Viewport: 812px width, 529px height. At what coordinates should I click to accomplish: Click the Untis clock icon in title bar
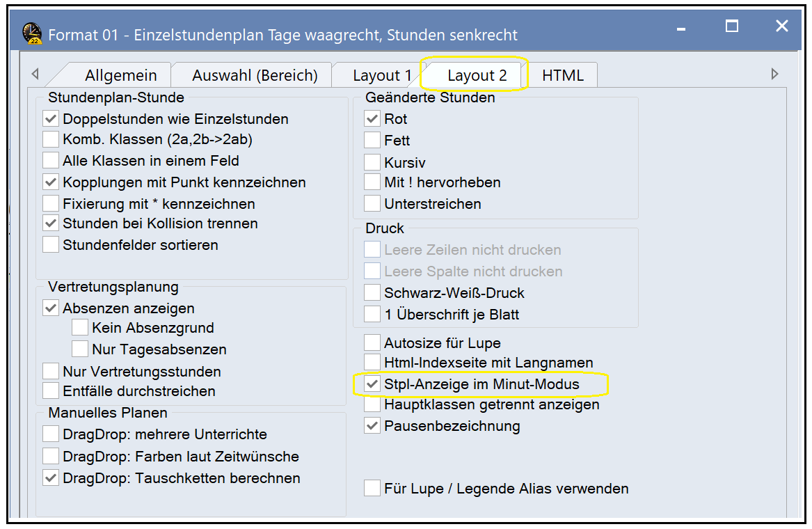[x=31, y=33]
